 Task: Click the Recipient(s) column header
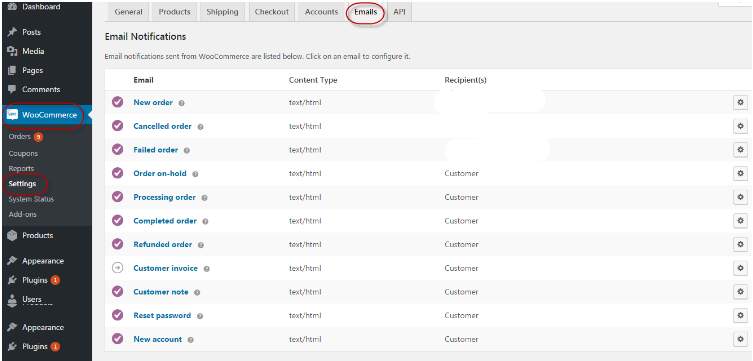[465, 80]
